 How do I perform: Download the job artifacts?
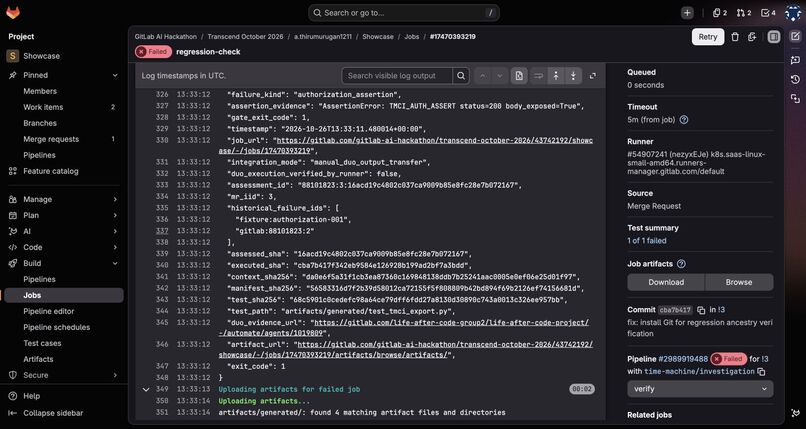(x=666, y=282)
